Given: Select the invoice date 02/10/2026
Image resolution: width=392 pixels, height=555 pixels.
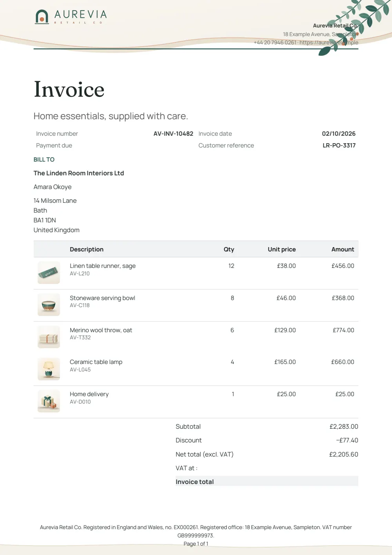Looking at the screenshot, I should [x=339, y=134].
